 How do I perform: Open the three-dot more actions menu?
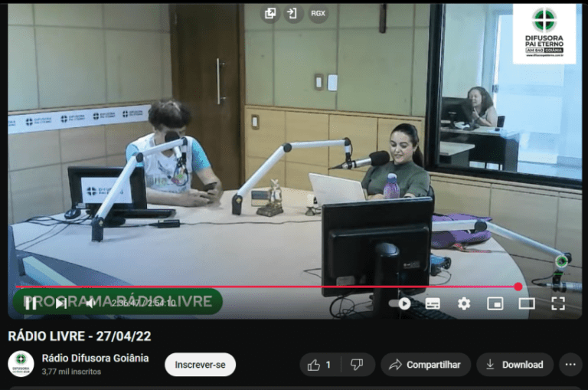coord(570,365)
